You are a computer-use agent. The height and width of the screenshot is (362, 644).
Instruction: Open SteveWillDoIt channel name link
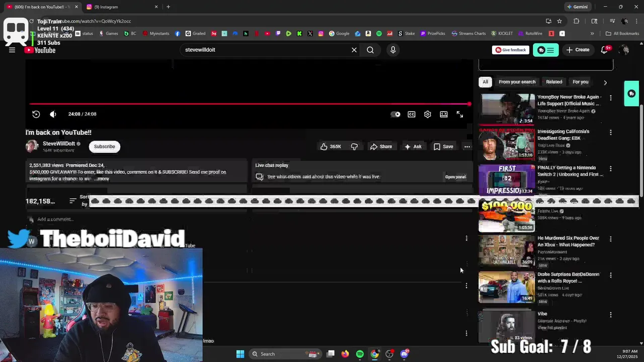point(59,143)
